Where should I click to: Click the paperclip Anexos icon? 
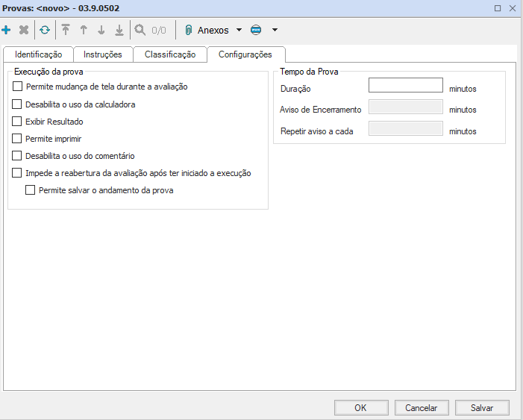pyautogui.click(x=189, y=31)
